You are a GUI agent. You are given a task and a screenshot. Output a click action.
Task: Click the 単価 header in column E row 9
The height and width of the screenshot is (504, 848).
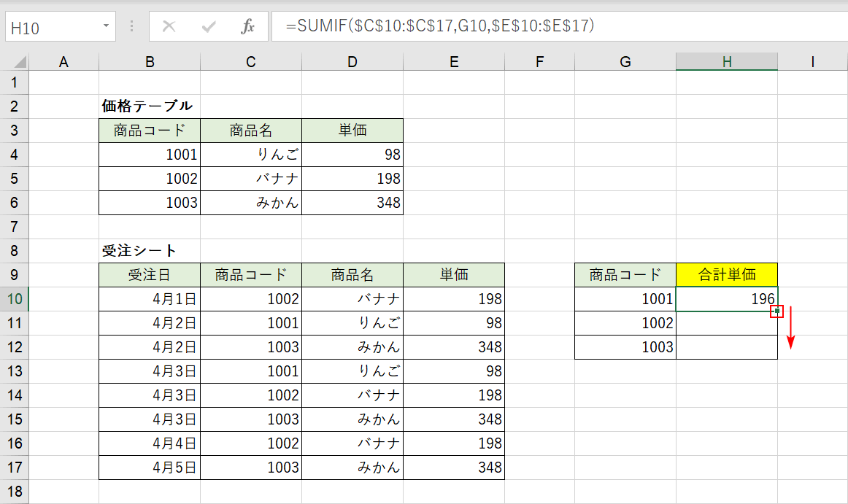[x=454, y=275]
